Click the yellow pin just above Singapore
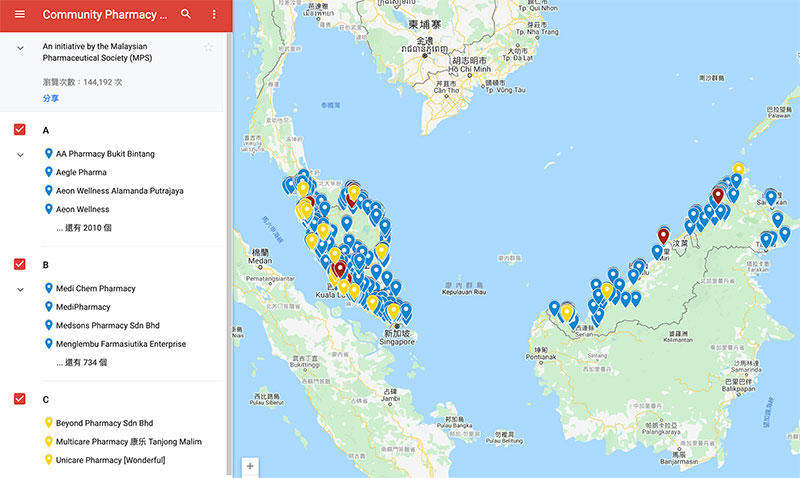This screenshot has height=478, width=800. [x=393, y=311]
